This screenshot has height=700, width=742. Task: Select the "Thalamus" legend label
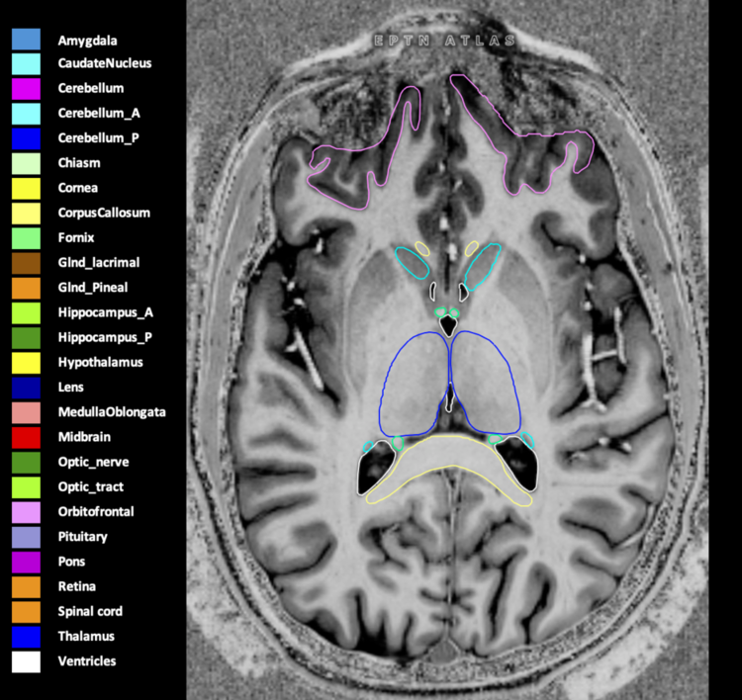pos(86,637)
